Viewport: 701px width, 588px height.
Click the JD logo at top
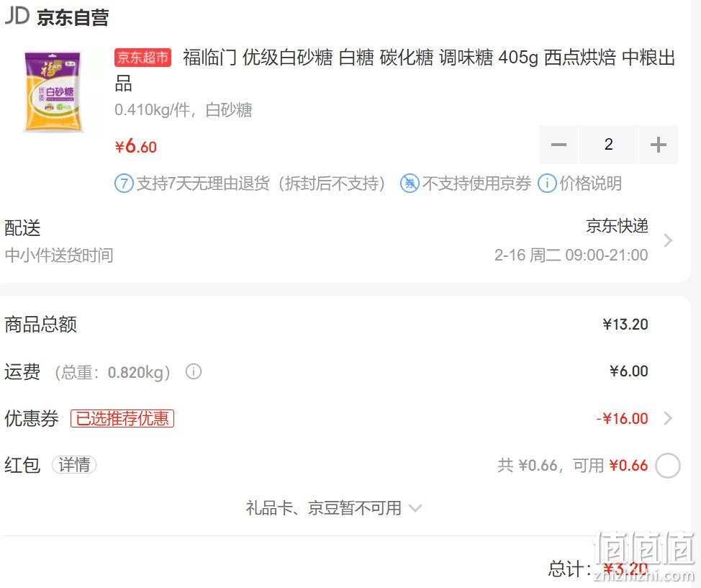click(17, 15)
